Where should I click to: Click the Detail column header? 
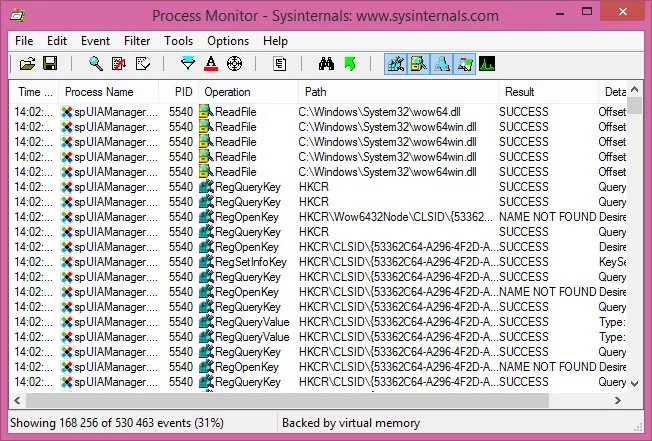pos(613,92)
